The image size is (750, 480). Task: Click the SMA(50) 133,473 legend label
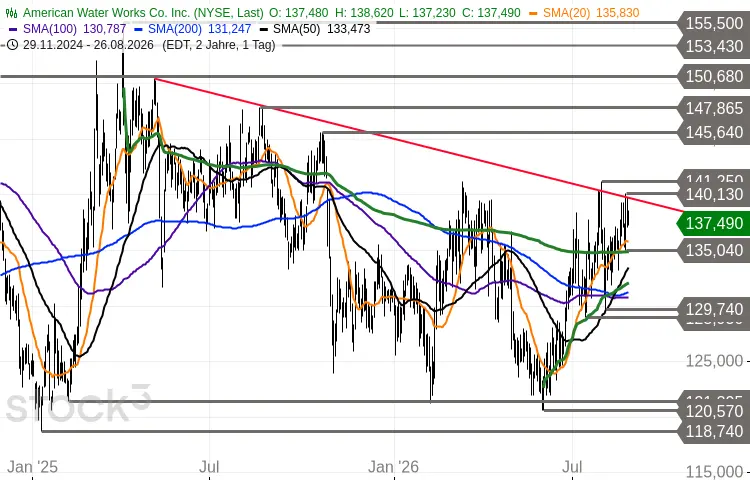click(x=321, y=29)
